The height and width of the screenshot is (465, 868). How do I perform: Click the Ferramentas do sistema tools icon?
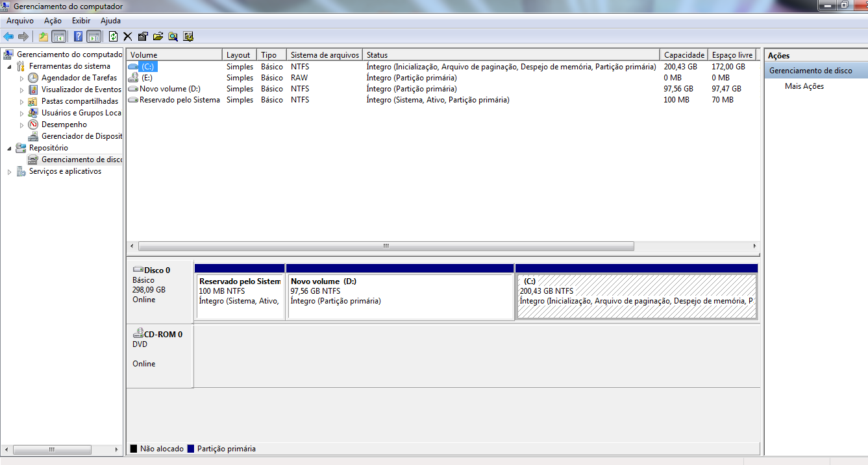[x=21, y=66]
